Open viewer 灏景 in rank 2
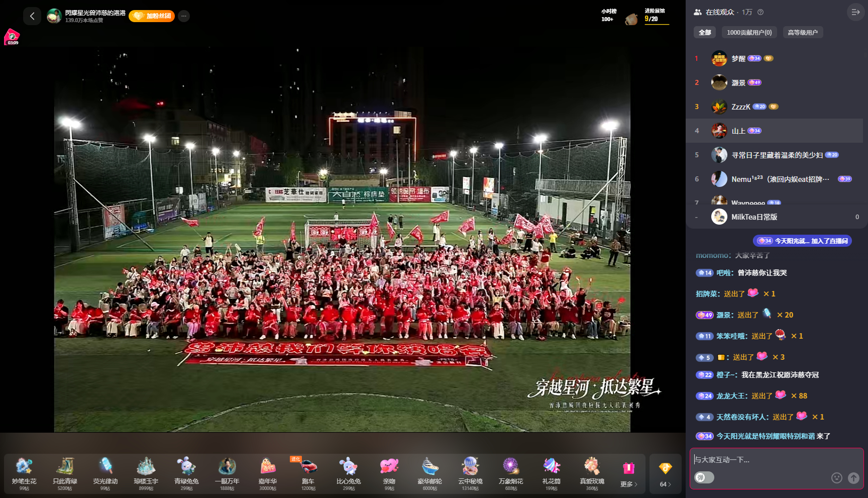The width and height of the screenshot is (868, 498). [775, 82]
